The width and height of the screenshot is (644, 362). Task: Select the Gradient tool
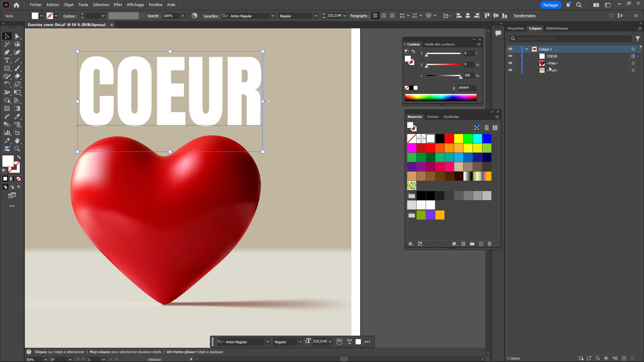coord(17,108)
